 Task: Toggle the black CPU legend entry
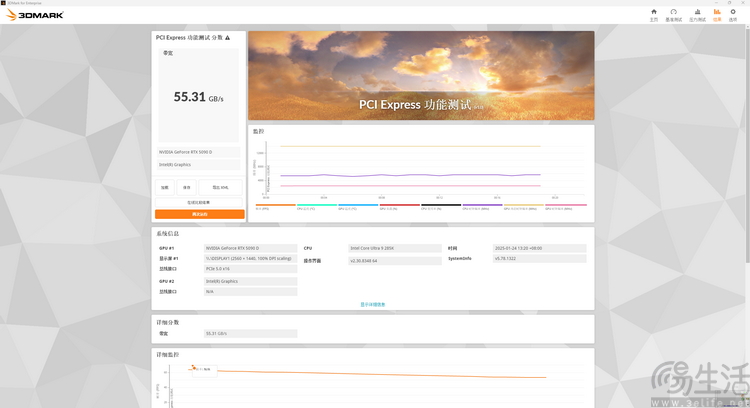point(441,207)
